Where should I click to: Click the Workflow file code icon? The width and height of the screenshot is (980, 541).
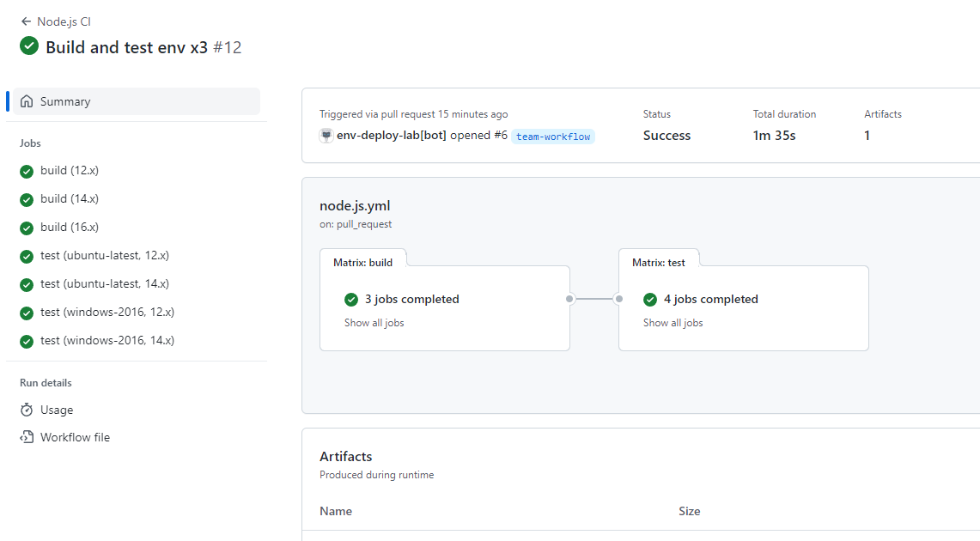pos(27,437)
